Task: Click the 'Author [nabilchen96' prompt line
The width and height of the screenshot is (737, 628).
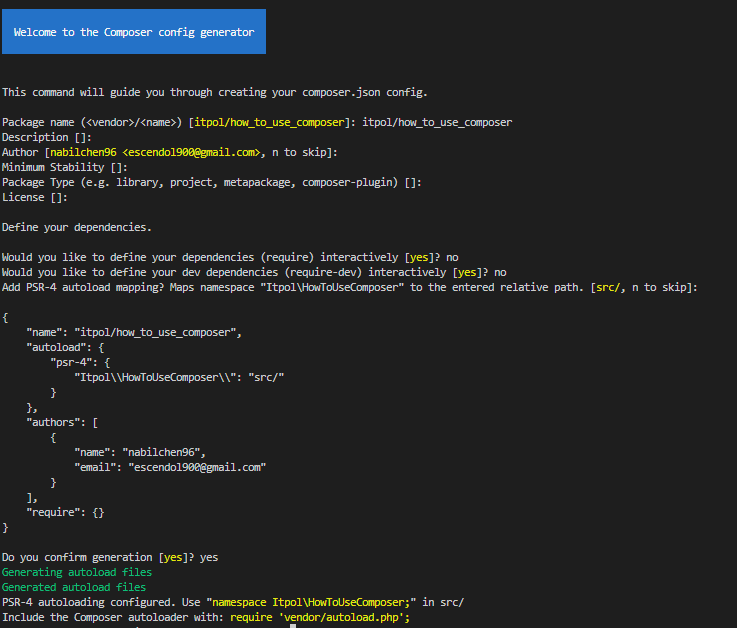Action: [170, 152]
